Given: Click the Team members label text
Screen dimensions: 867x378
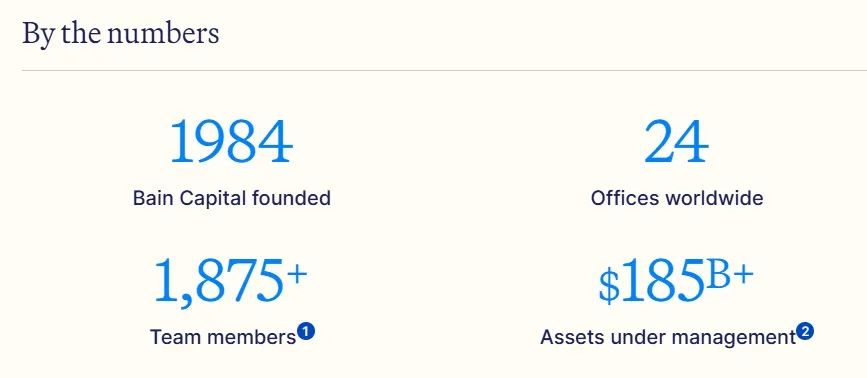Looking at the screenshot, I should click(223, 337).
